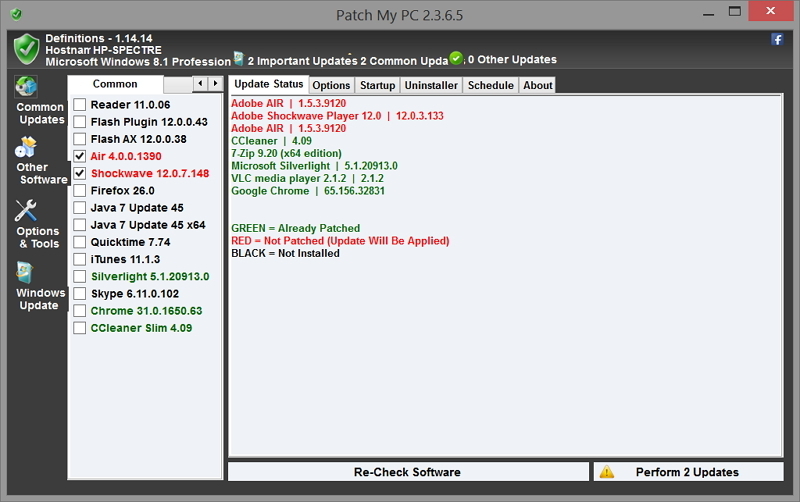The height and width of the screenshot is (502, 800).
Task: Click the warning triangle on Perform Updates
Action: pos(607,472)
